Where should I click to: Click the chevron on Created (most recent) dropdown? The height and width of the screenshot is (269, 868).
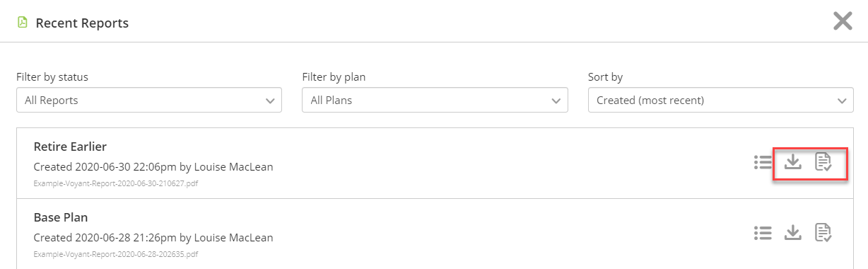click(842, 101)
